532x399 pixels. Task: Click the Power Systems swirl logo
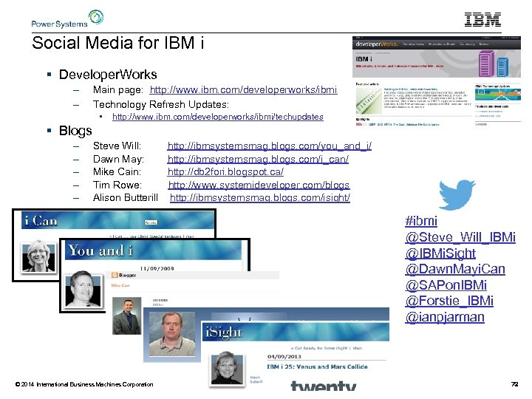click(x=95, y=17)
